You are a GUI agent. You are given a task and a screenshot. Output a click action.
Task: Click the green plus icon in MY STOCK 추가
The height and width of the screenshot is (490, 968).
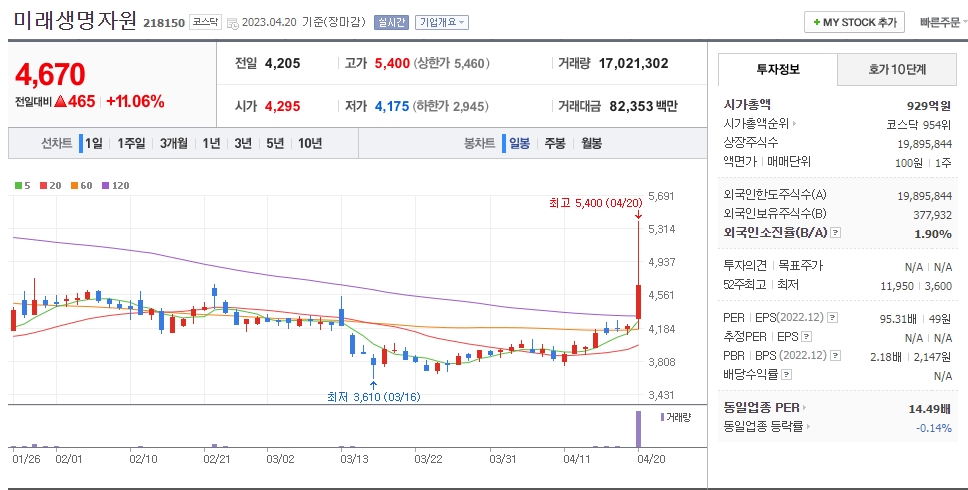pyautogui.click(x=817, y=22)
